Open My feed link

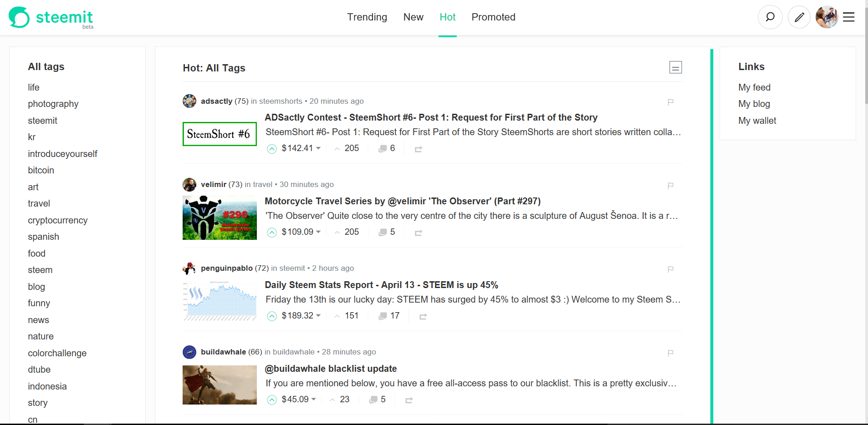coord(755,87)
